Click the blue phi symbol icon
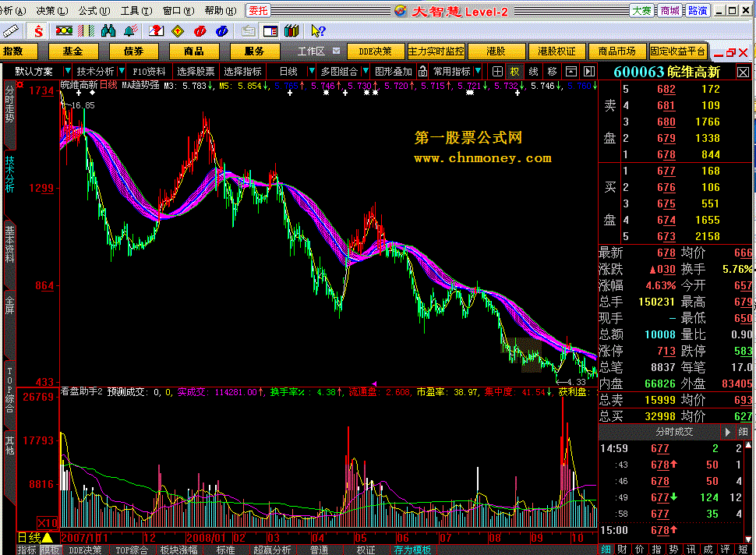 [221, 31]
